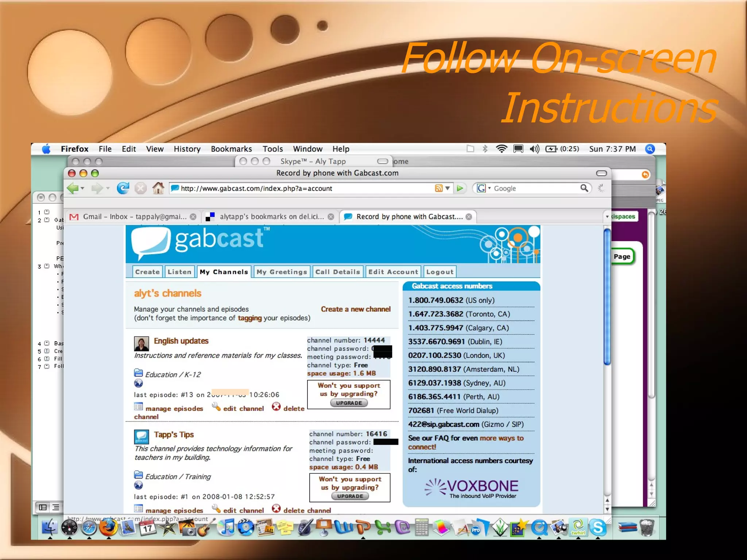Open Finder from the Dock
The width and height of the screenshot is (747, 560).
coord(50,528)
